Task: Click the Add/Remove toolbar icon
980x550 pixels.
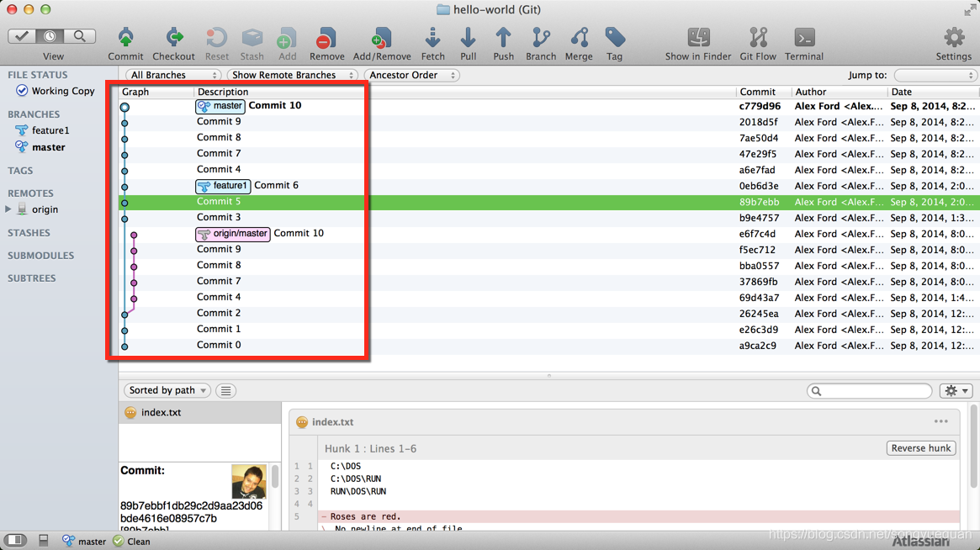Action: click(381, 38)
